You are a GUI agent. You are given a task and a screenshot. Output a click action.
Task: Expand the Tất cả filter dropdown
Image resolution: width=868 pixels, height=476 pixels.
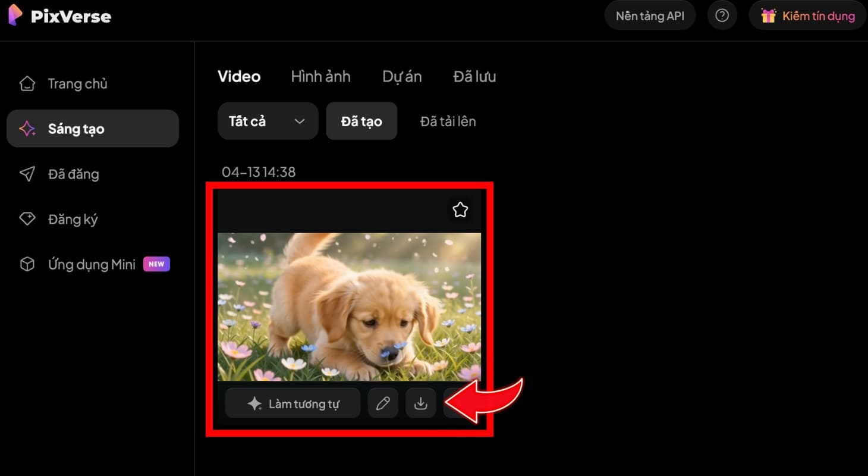268,121
